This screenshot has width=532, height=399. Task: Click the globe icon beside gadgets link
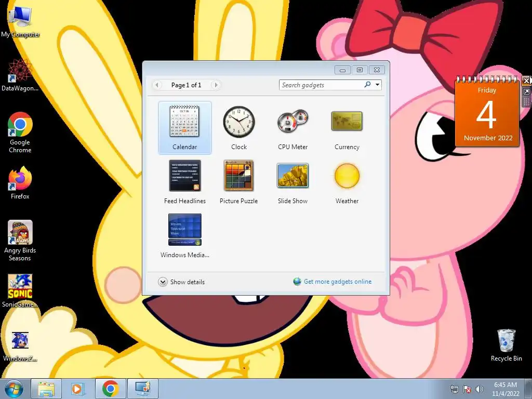(x=297, y=282)
